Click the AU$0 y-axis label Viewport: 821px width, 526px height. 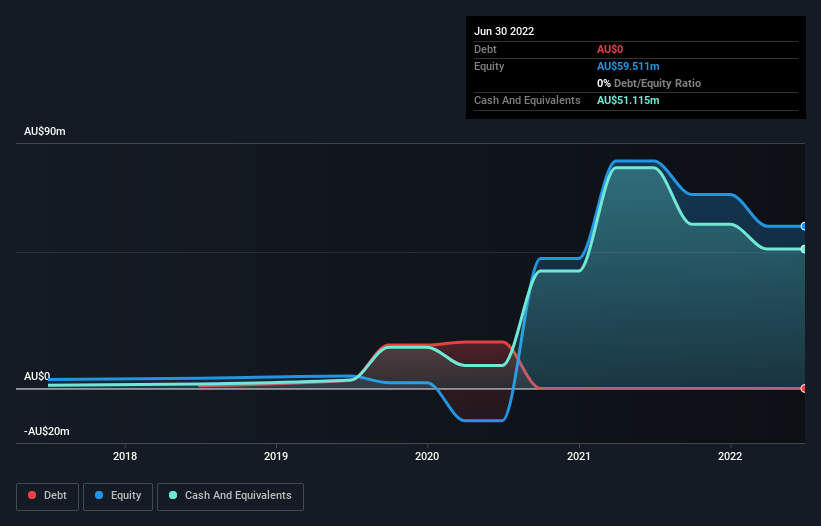[37, 376]
